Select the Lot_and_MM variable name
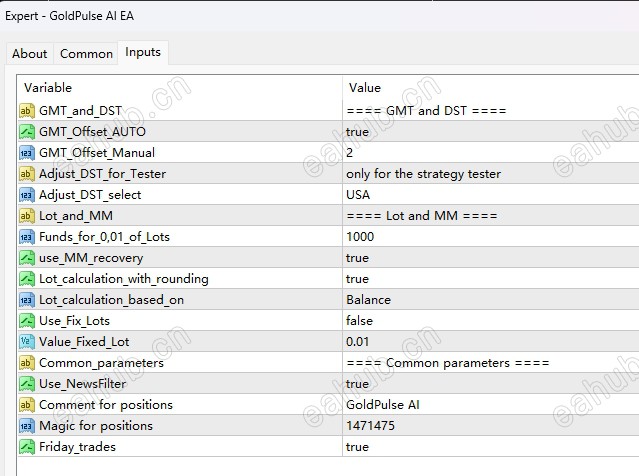639x476 pixels. (76, 216)
